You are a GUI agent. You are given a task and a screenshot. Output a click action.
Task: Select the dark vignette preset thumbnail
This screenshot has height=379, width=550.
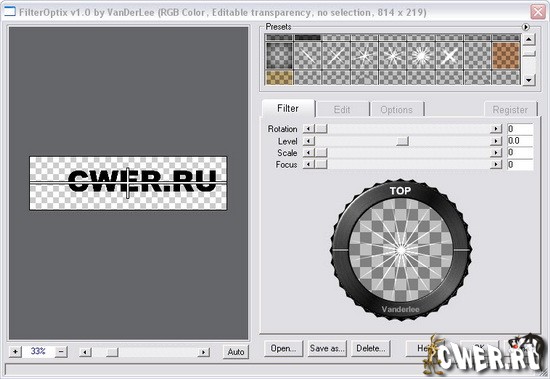coord(279,55)
